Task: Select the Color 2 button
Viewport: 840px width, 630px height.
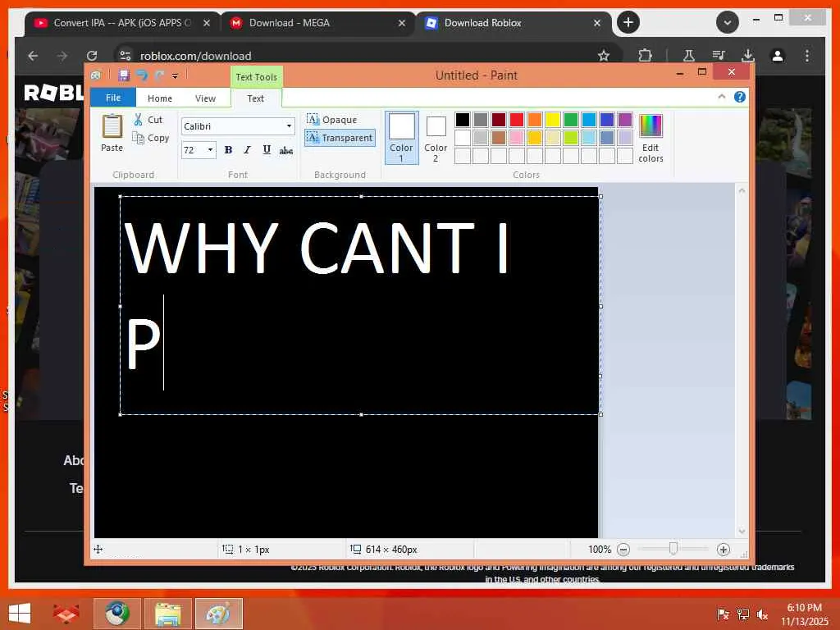Action: (436, 138)
